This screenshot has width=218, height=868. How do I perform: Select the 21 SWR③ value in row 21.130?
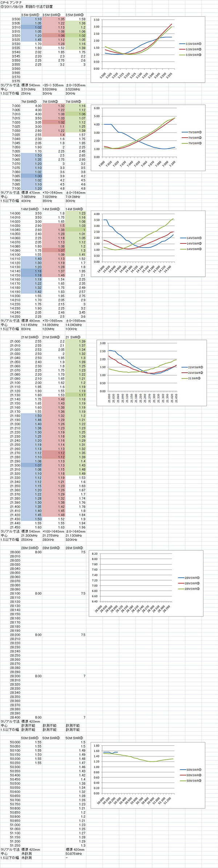coord(82,395)
